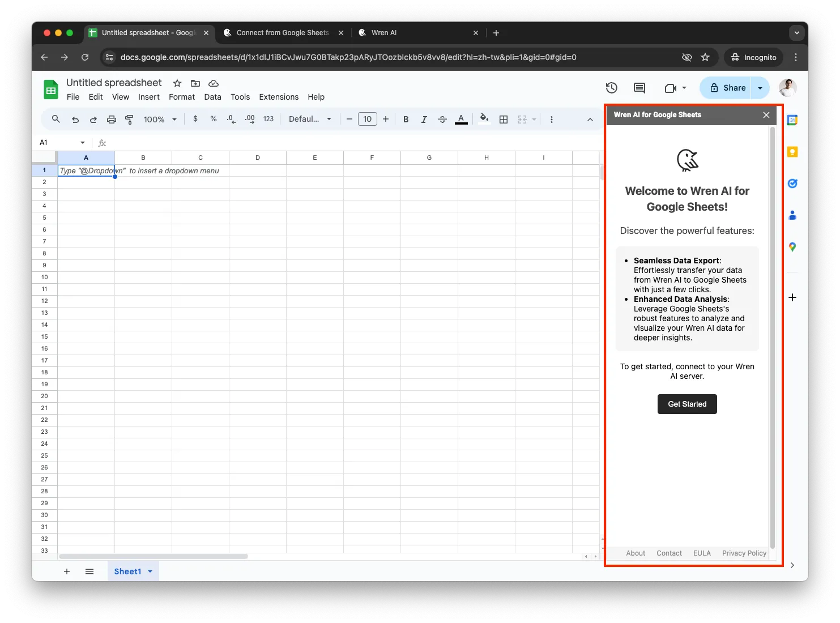Open Google Tasks side panel

point(792,184)
